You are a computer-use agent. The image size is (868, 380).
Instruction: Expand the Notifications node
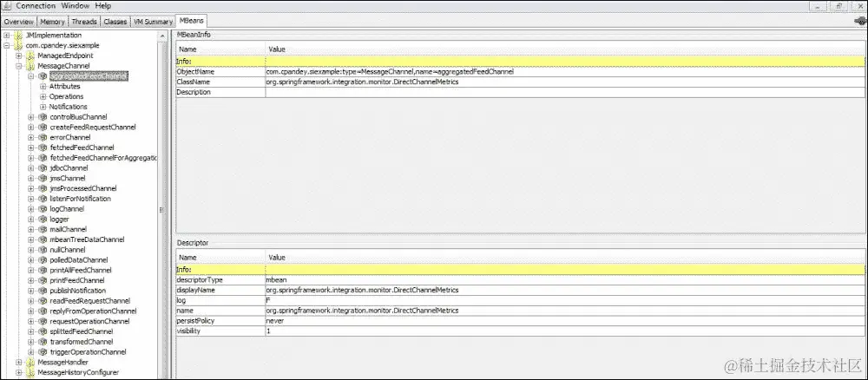(43, 107)
